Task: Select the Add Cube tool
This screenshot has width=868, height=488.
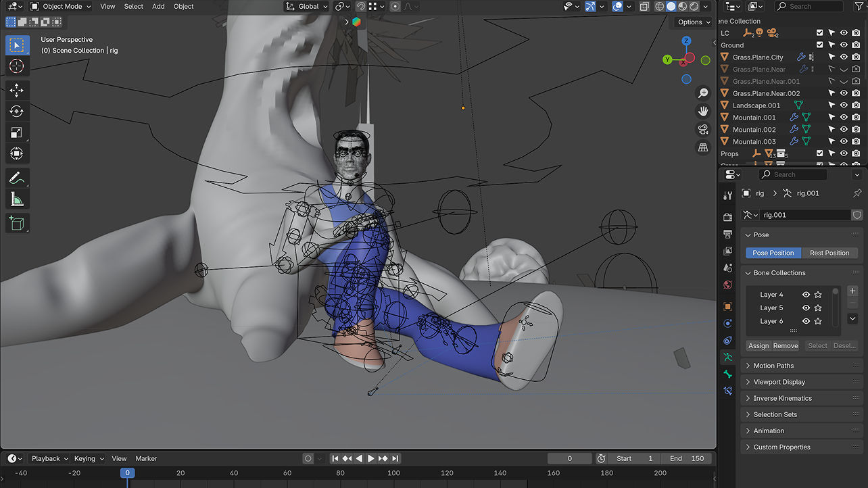Action: [x=17, y=223]
